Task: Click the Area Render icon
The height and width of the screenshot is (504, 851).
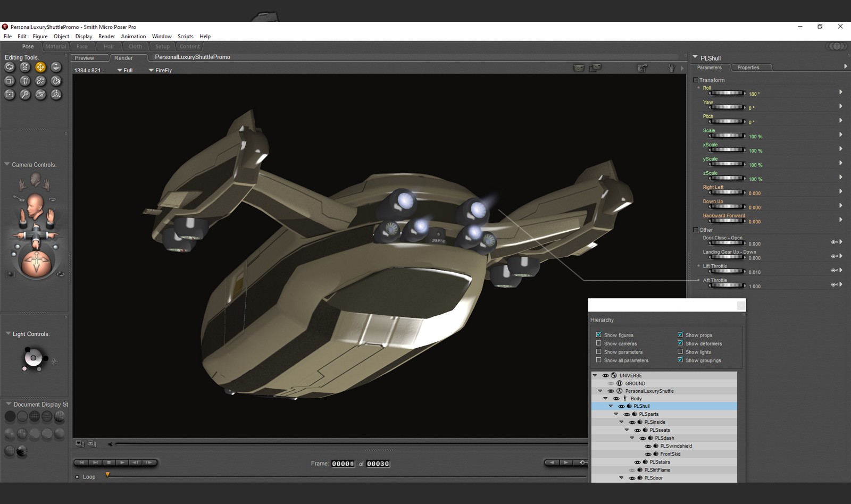Action: click(x=595, y=68)
